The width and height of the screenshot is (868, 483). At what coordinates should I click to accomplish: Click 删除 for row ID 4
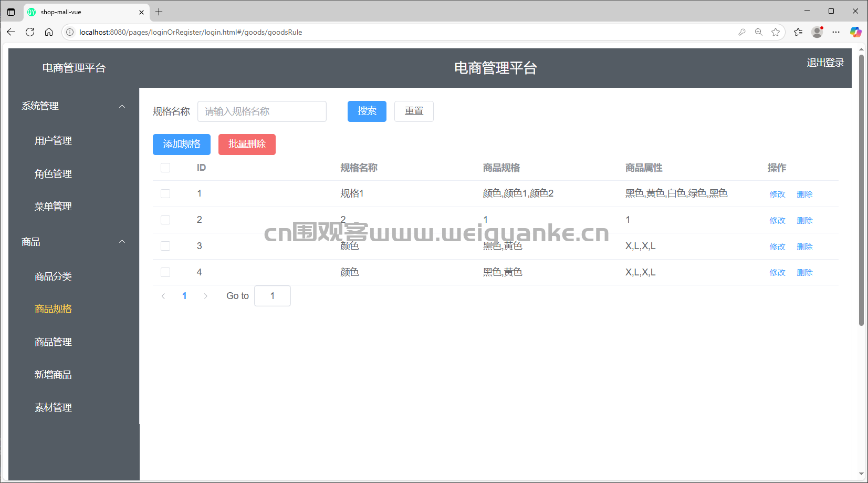(804, 272)
